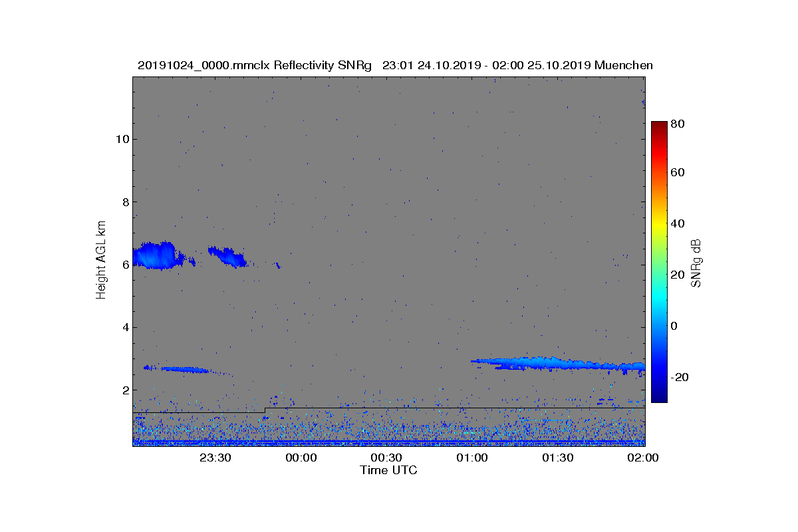798x532 pixels.
Task: Click the "Time UTC" axis label
Action: tap(388, 470)
